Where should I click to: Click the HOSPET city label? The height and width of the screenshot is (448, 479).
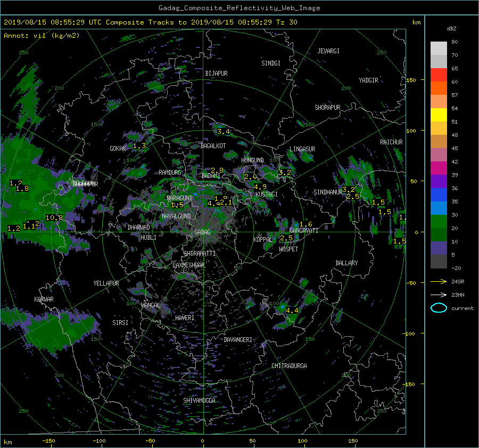tap(288, 249)
